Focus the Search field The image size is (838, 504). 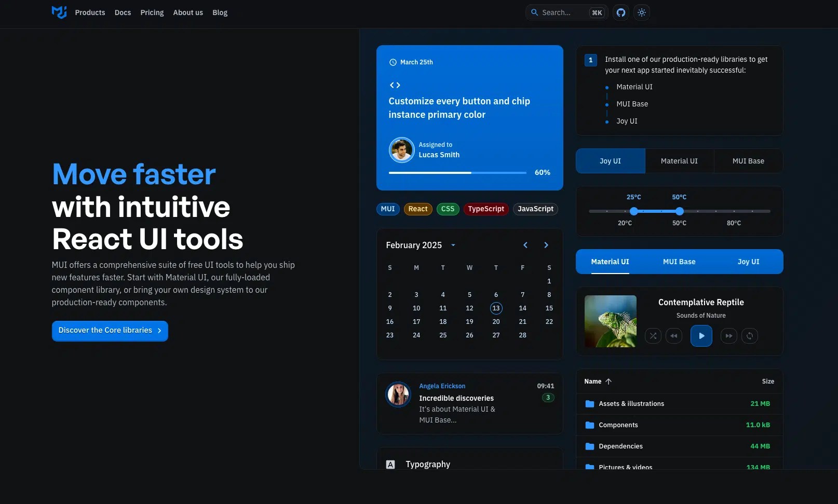[566, 12]
